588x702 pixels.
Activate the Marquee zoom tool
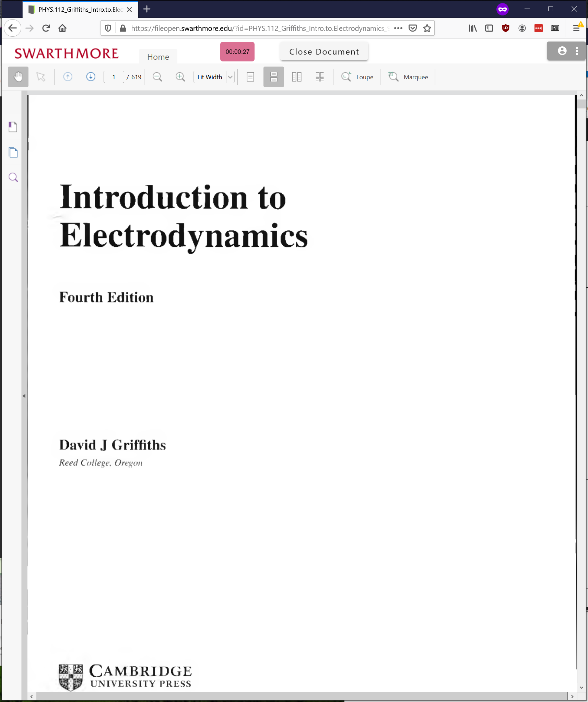click(x=408, y=77)
